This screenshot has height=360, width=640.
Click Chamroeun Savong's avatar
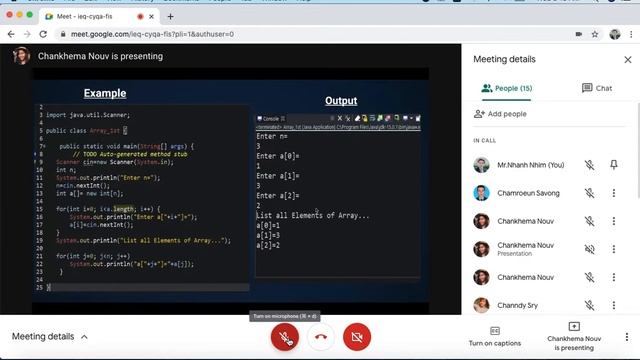click(481, 193)
